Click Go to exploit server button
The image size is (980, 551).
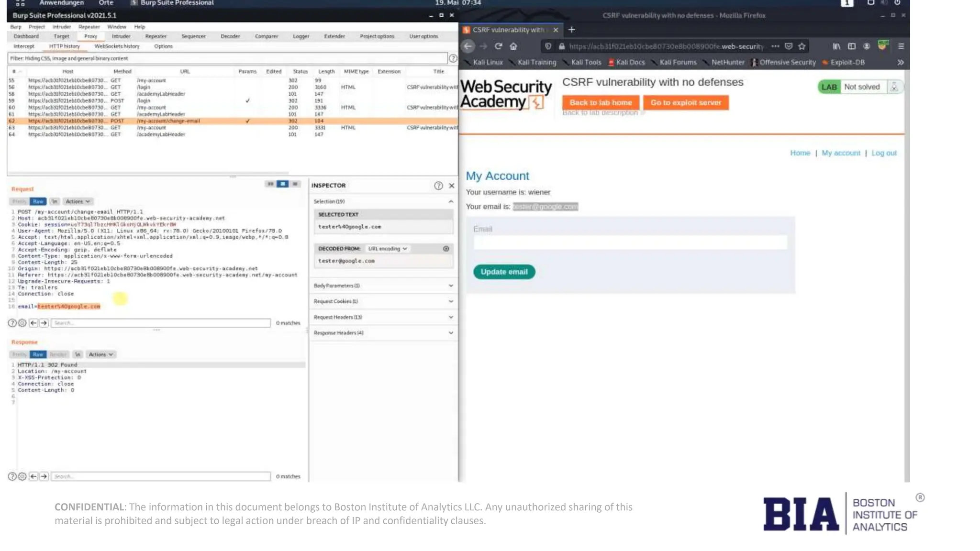click(685, 102)
